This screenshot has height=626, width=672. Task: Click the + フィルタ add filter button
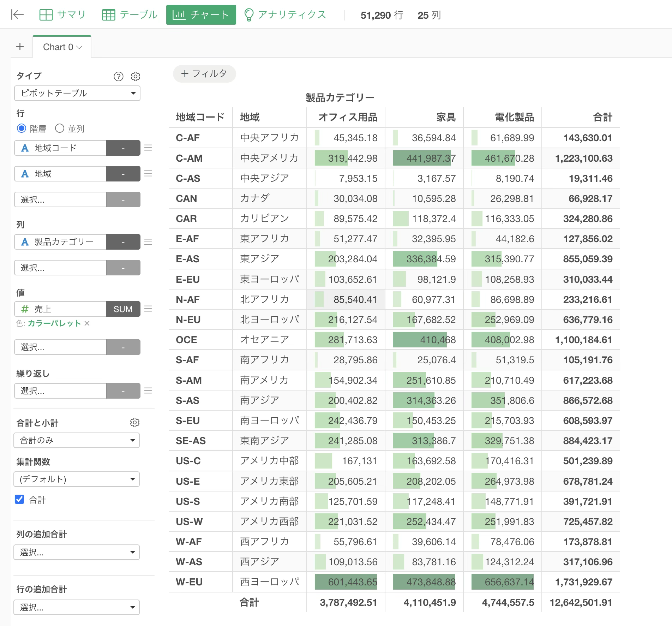[x=204, y=73]
